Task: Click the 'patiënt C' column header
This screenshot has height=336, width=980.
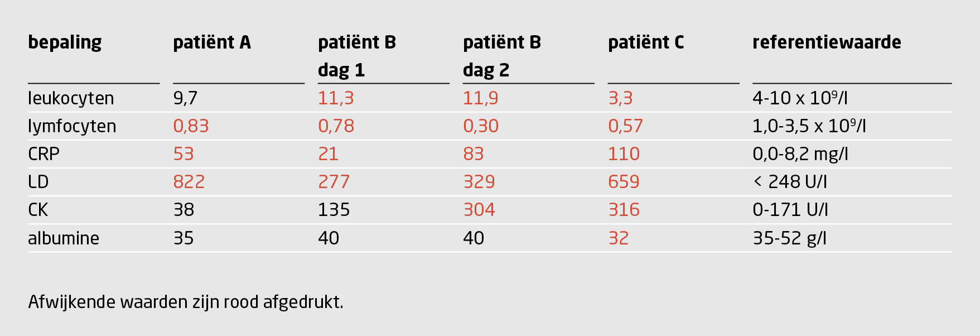Action: pos(646,42)
